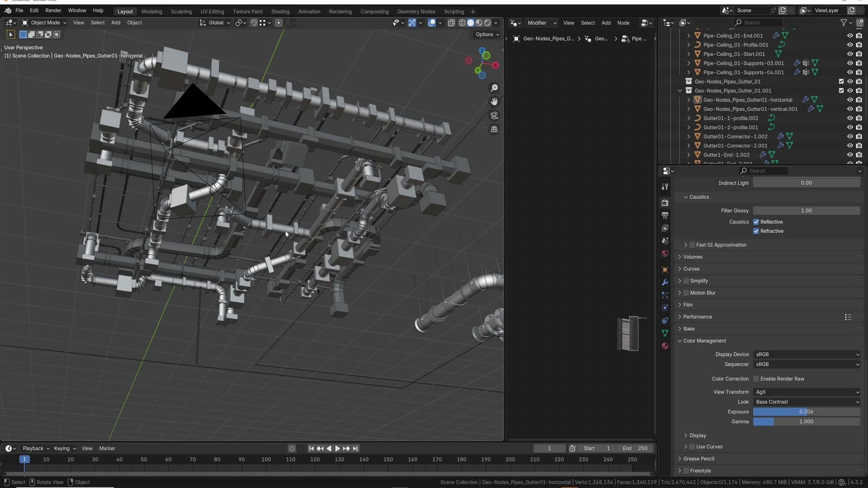This screenshot has width=868, height=488.
Task: Expand the Curves panel
Action: (679, 269)
